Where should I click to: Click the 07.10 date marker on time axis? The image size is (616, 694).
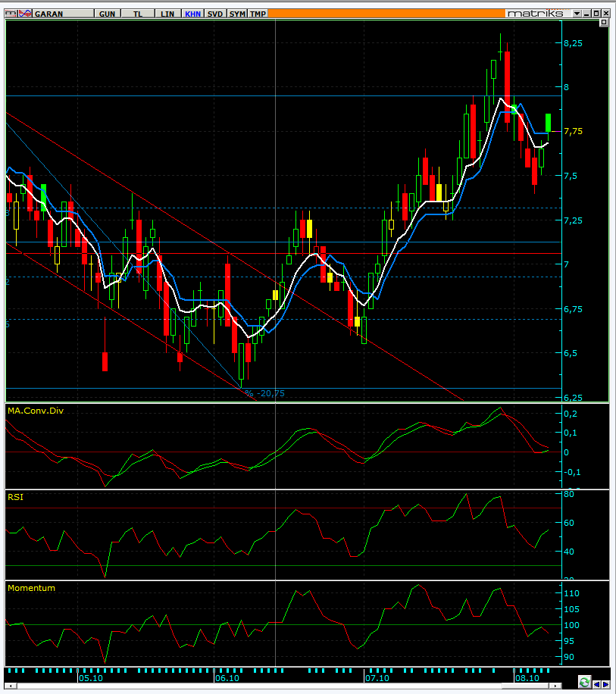pyautogui.click(x=376, y=678)
